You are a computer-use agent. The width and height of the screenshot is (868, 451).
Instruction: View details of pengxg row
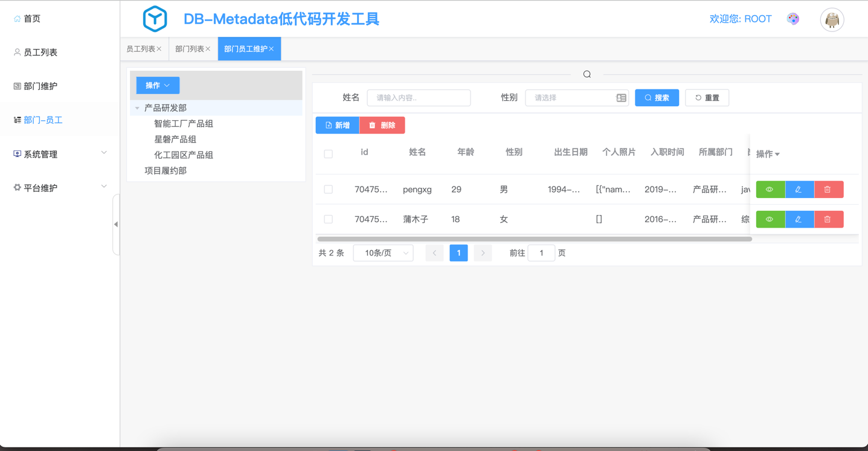(770, 190)
